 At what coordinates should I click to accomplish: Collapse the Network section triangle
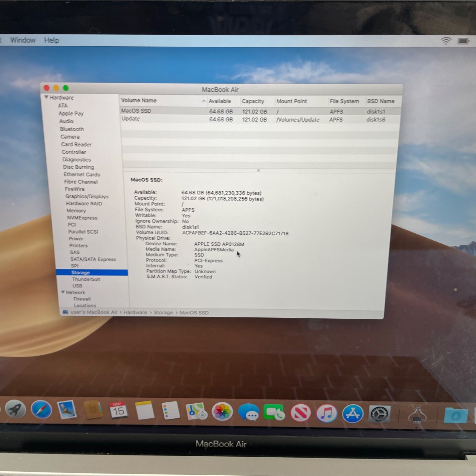pyautogui.click(x=63, y=292)
